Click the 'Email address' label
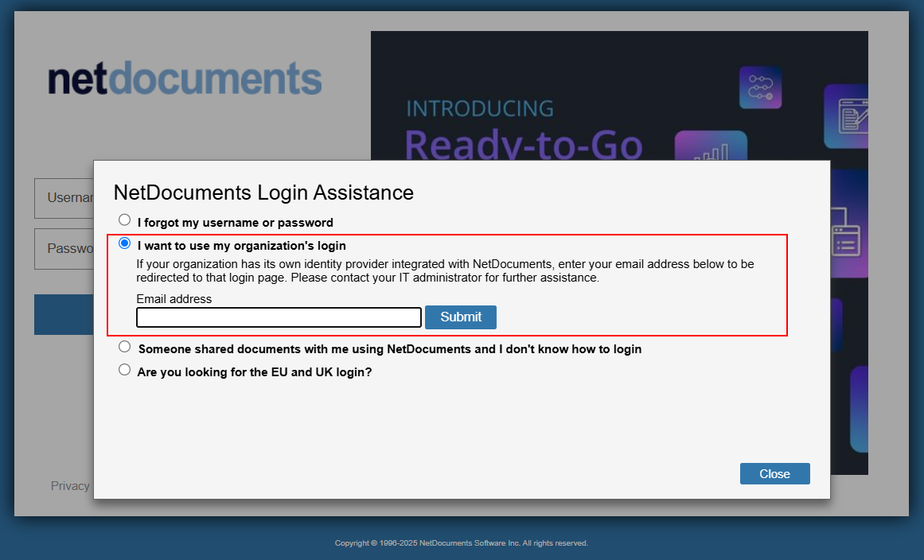The width and height of the screenshot is (924, 560). [173, 299]
